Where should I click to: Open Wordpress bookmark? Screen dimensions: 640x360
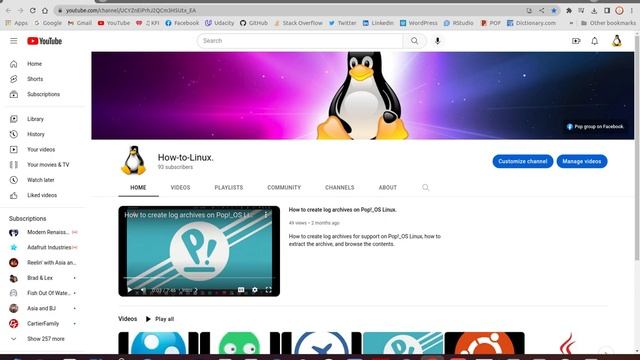pyautogui.click(x=418, y=23)
